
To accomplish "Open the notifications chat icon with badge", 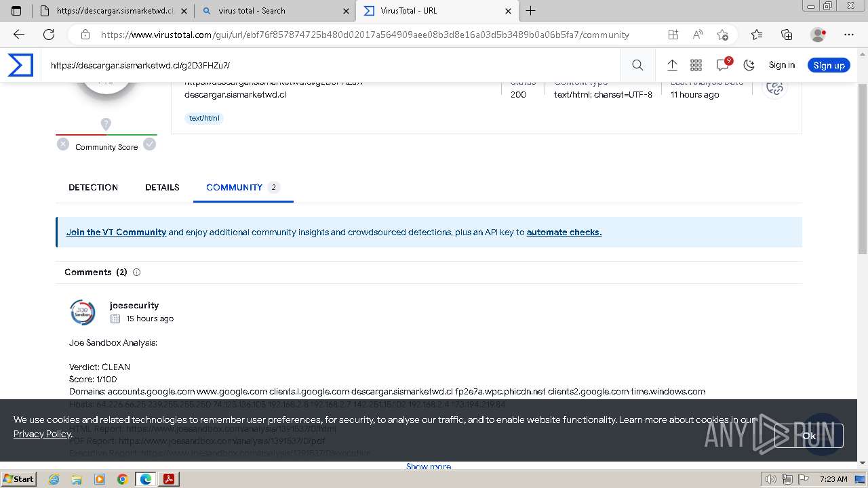I will point(723,64).
